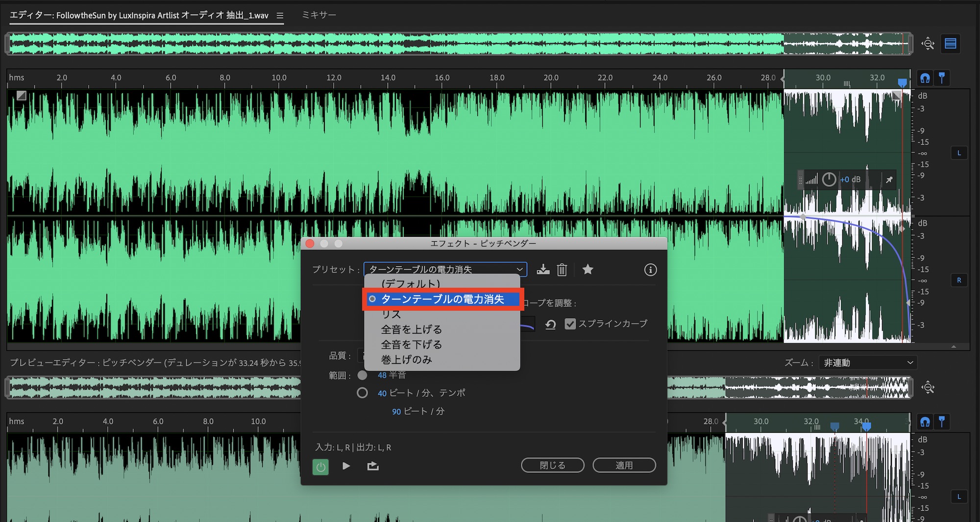
Task: Select the 40 ビート/分 range radio button
Action: click(x=362, y=393)
